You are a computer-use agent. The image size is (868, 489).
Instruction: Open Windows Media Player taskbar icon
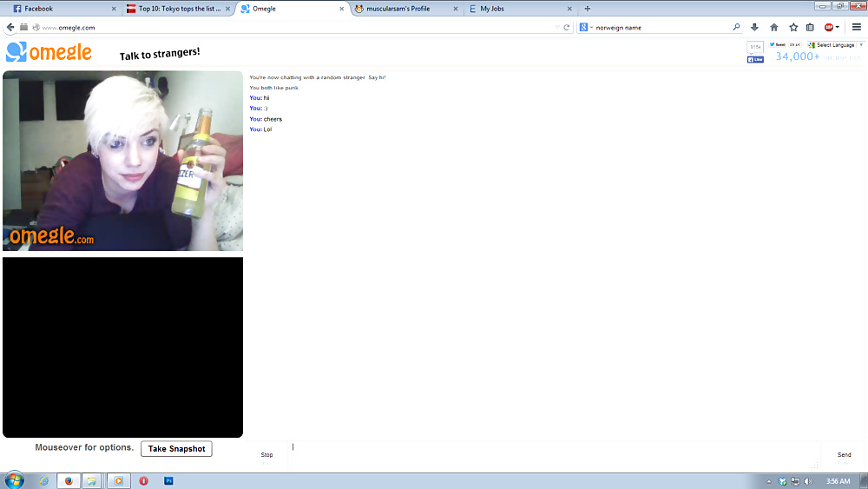point(118,480)
